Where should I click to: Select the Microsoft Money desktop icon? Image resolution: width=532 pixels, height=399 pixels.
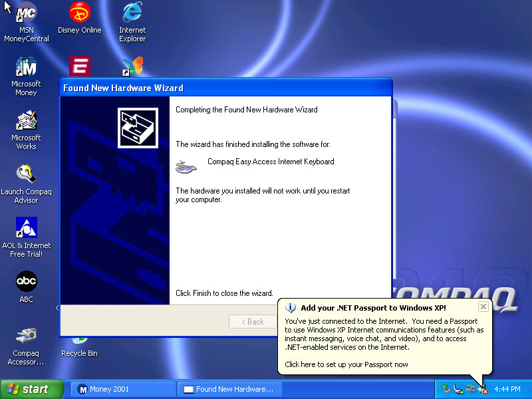tap(26, 67)
